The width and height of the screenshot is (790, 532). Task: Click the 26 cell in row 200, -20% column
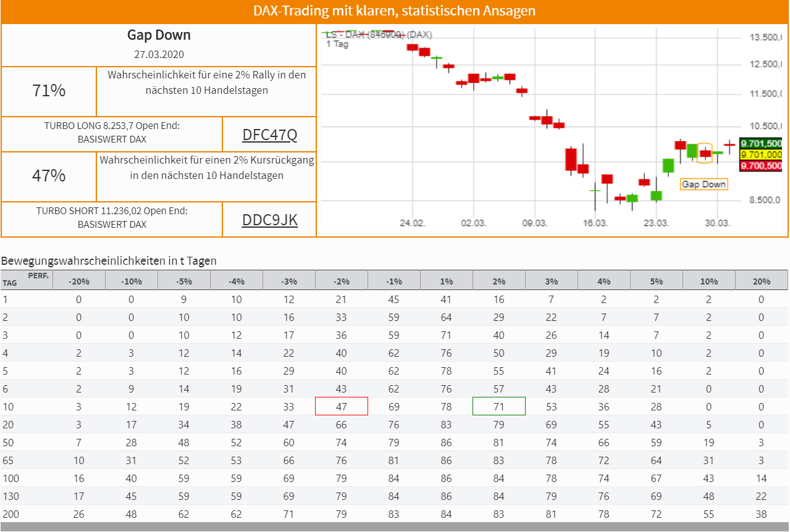coord(79,514)
